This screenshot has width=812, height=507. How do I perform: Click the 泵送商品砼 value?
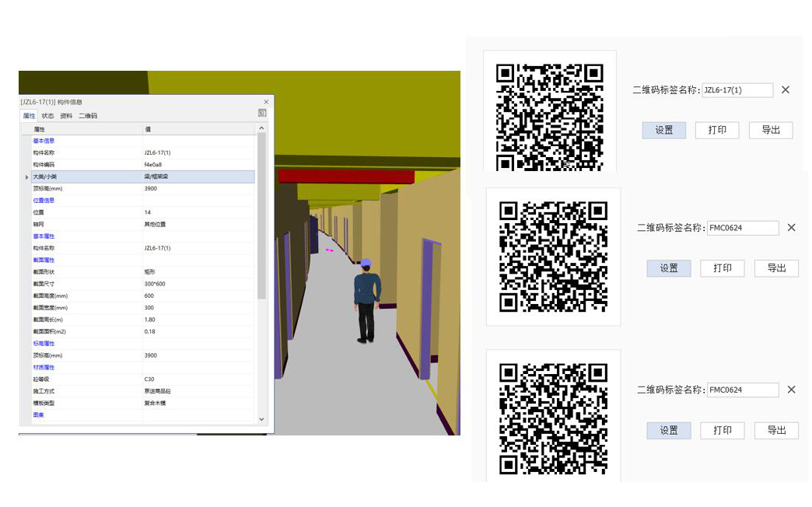[157, 391]
